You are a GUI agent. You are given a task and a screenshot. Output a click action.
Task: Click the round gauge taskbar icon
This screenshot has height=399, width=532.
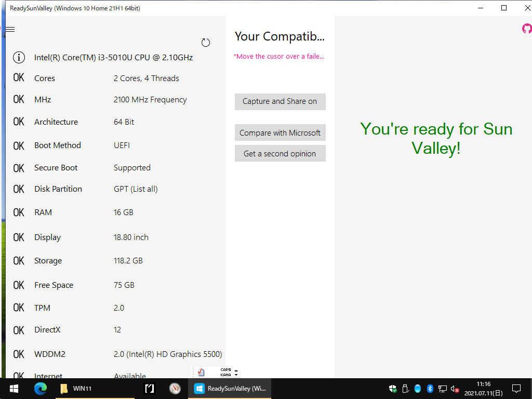(x=175, y=389)
